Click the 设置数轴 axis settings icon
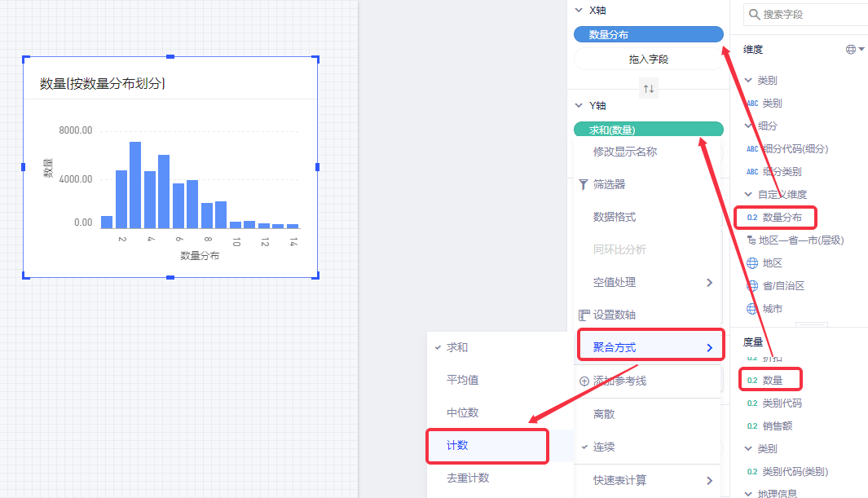Image resolution: width=868 pixels, height=498 pixels. 583,315
